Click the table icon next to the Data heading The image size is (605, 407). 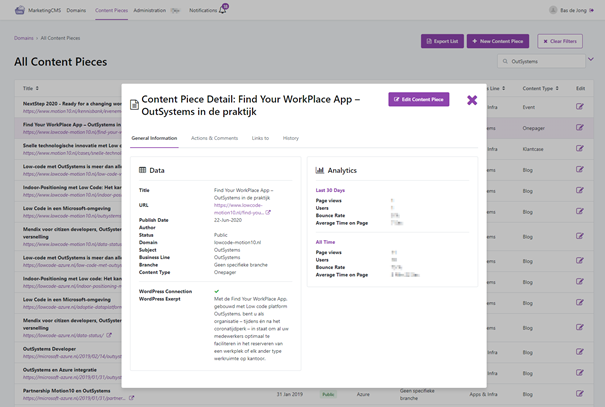pyautogui.click(x=142, y=170)
